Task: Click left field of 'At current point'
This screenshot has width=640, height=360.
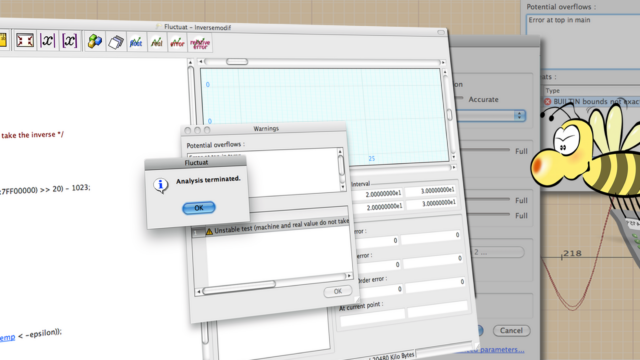Action: click(x=372, y=318)
